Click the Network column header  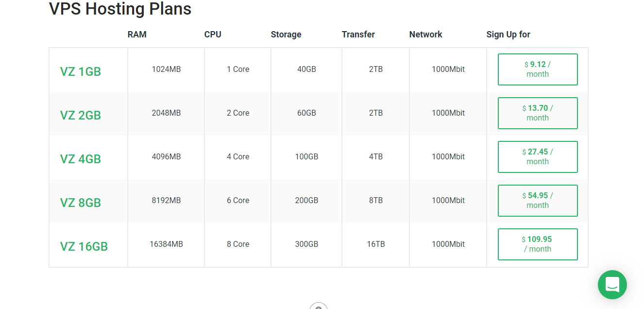425,34
